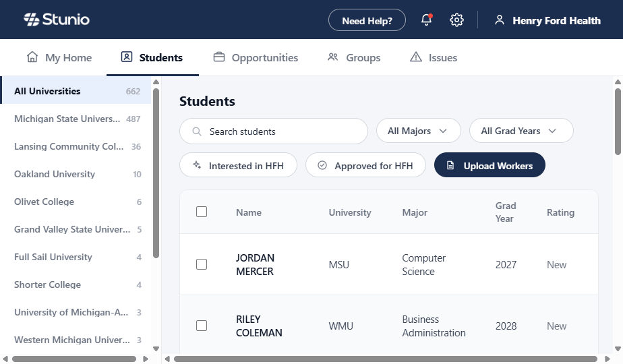Click the WMU cell for Riley Coleman
Viewport: 623px width, 364px height.
click(341, 326)
